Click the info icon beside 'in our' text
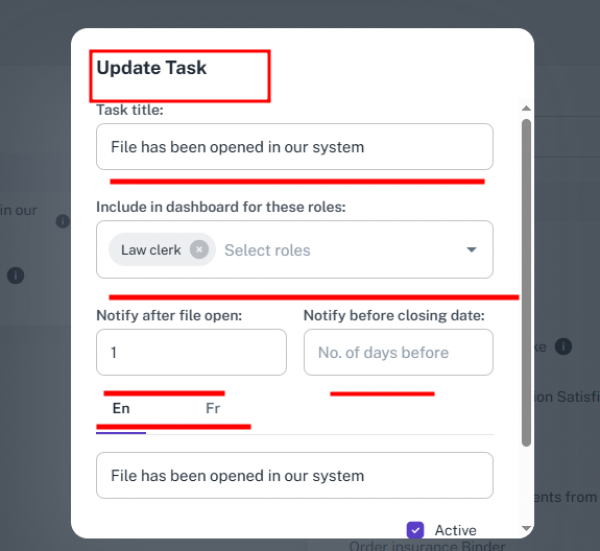Viewport: 600px width, 551px height. tap(62, 220)
